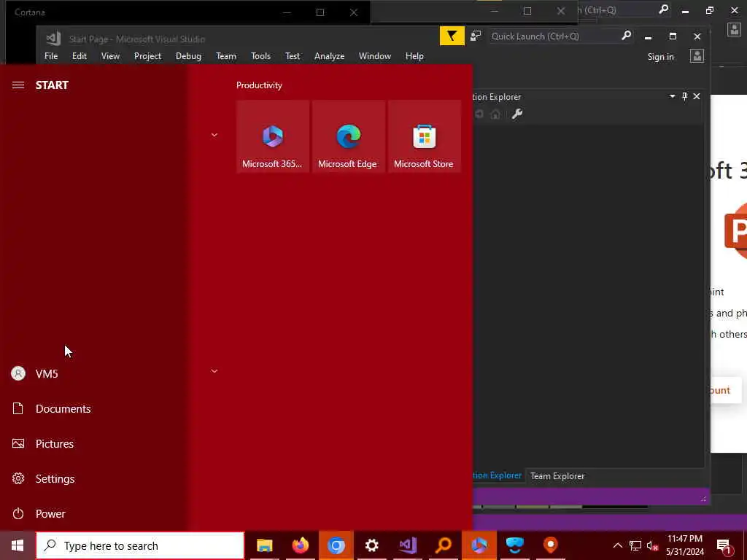Open the View menu in Visual Studio

[110, 56]
